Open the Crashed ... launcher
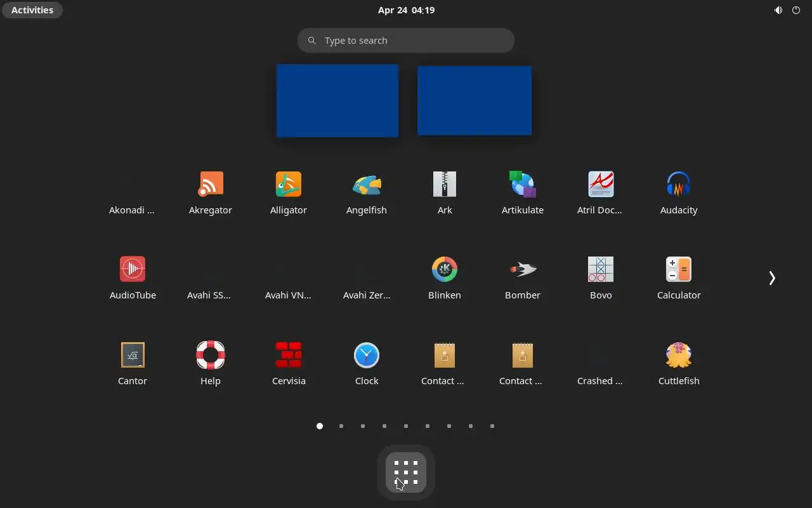Screen dimensions: 812x508 coord(600,364)
